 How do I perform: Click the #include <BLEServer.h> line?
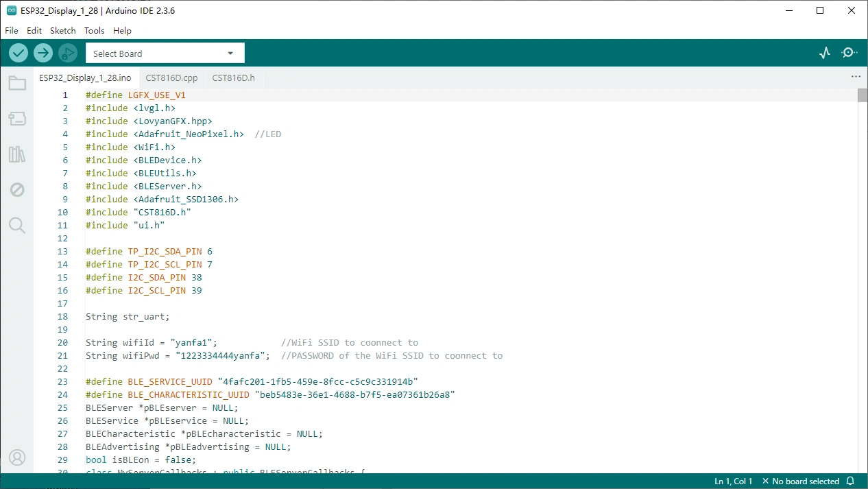coord(143,187)
